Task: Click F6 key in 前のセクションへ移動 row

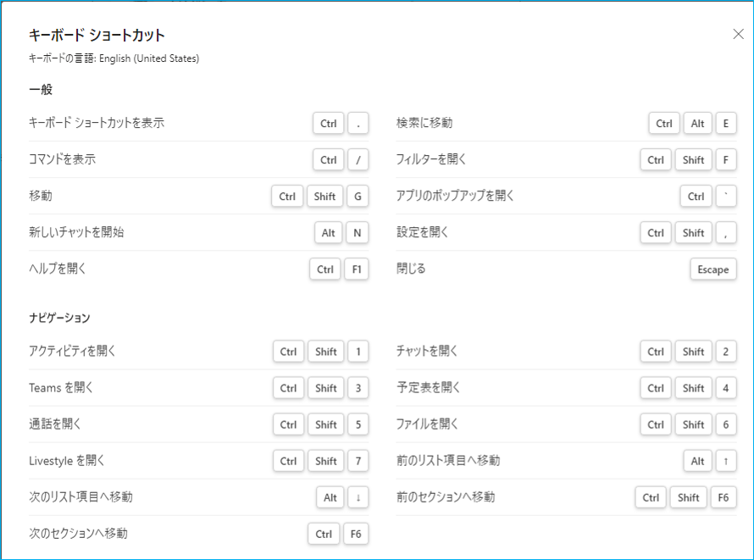Action: pos(723,497)
